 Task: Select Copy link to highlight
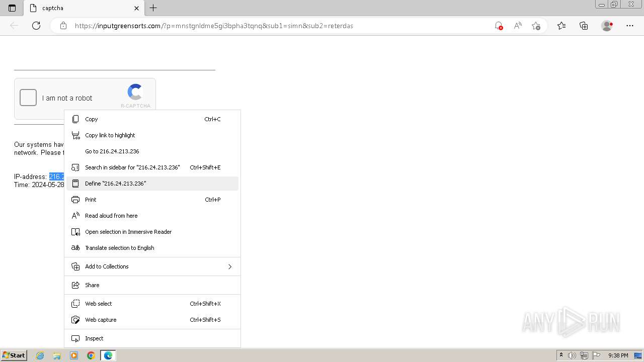(x=152, y=135)
